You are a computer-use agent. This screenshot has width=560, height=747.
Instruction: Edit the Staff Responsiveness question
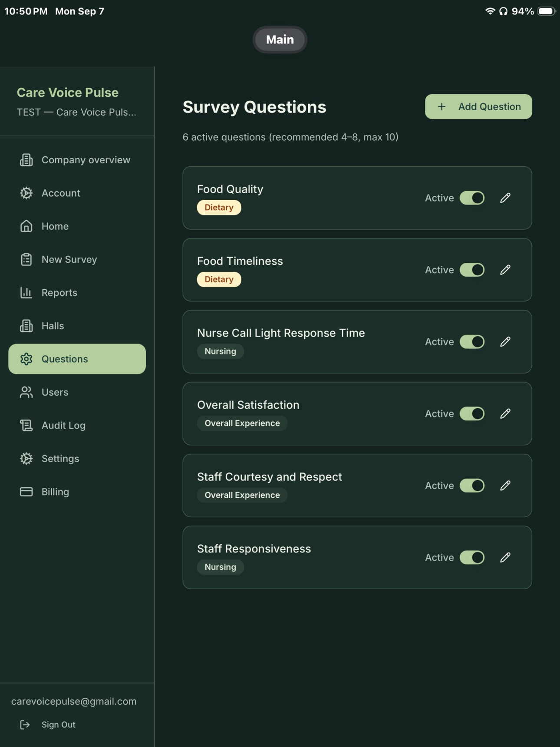tap(505, 557)
